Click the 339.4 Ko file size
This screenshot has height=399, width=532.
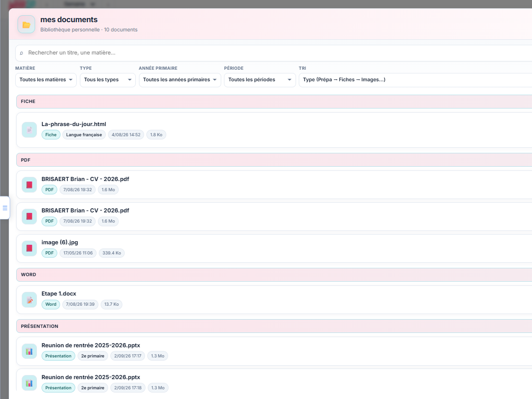tap(112, 253)
